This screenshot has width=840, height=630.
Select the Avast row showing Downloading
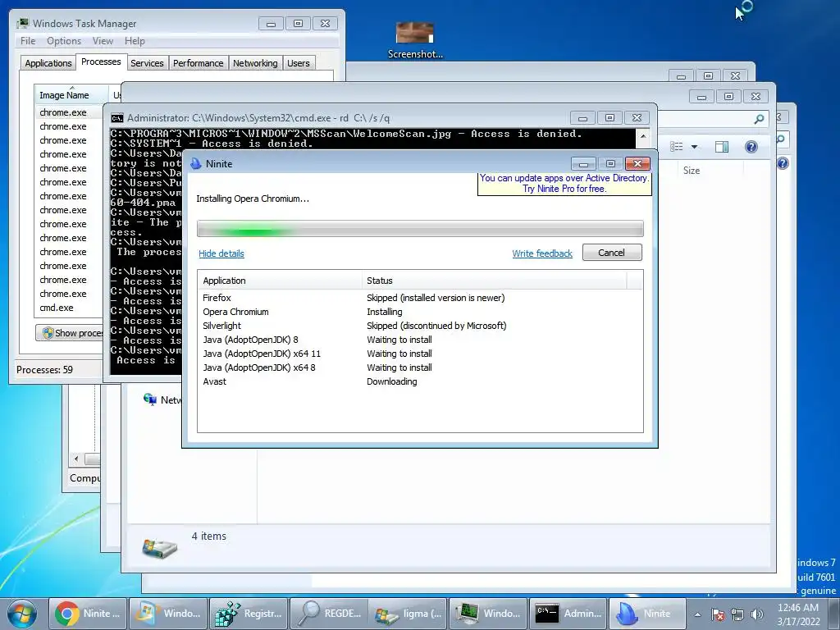[x=420, y=381]
